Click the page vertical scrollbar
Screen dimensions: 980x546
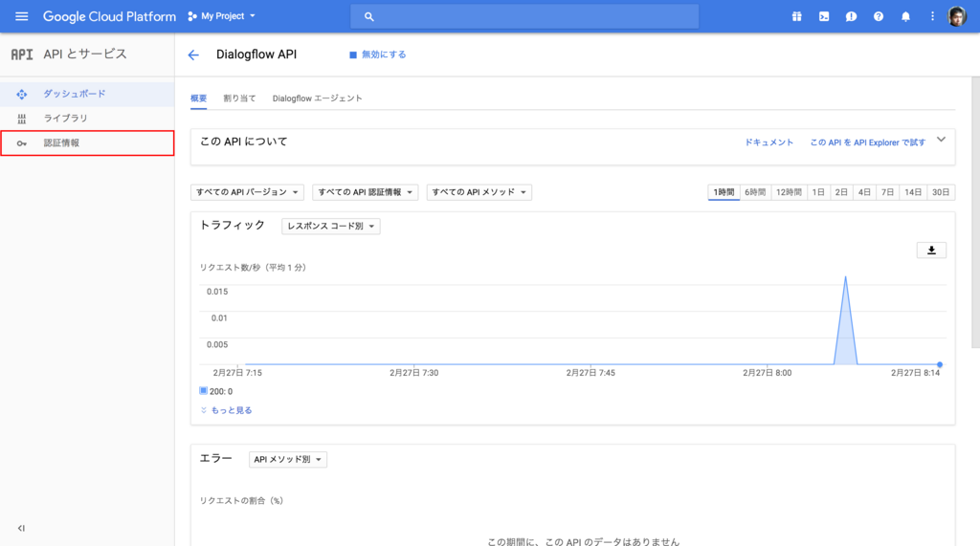pyautogui.click(x=975, y=212)
